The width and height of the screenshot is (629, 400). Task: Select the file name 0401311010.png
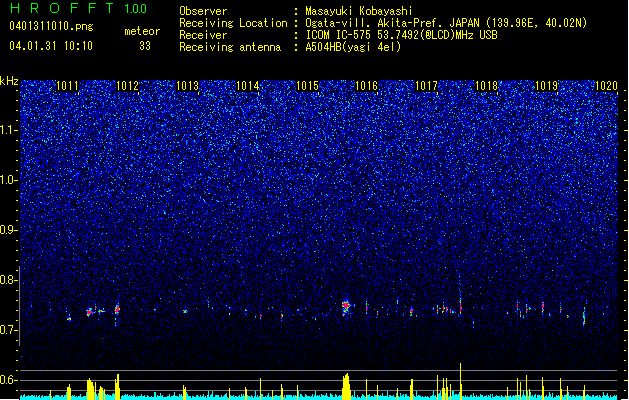click(x=51, y=26)
